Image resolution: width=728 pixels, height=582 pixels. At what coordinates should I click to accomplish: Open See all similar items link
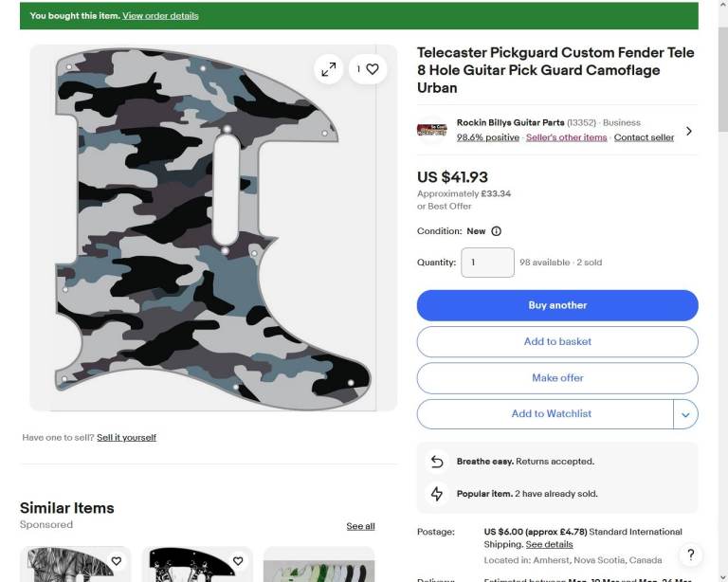click(360, 526)
